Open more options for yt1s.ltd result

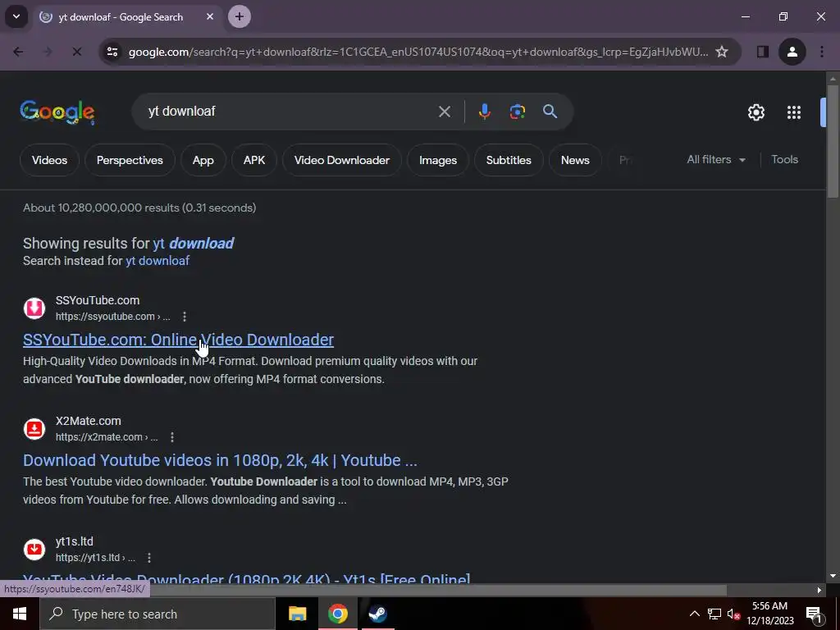point(149,558)
